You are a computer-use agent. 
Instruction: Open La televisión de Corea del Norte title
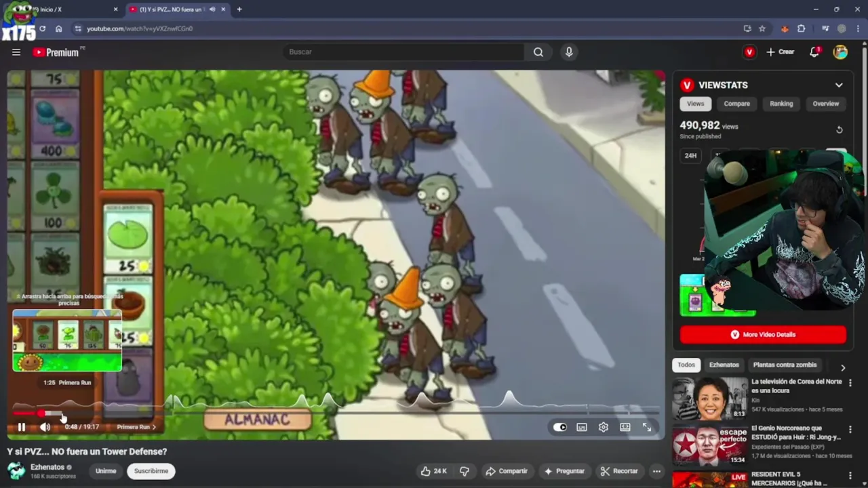tap(797, 386)
